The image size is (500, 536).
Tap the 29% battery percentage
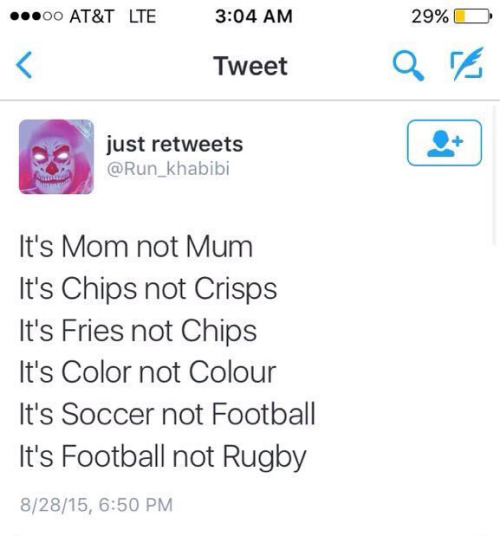pyautogui.click(x=430, y=16)
